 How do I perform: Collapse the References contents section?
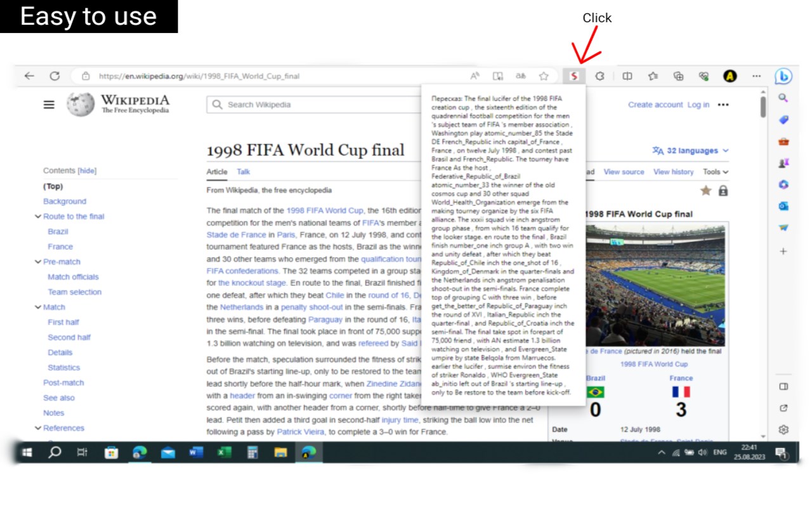[x=38, y=428]
